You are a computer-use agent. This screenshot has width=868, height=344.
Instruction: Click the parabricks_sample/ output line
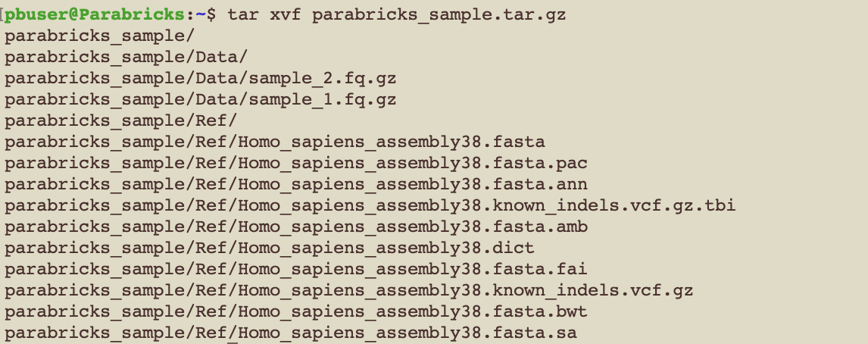coord(100,36)
